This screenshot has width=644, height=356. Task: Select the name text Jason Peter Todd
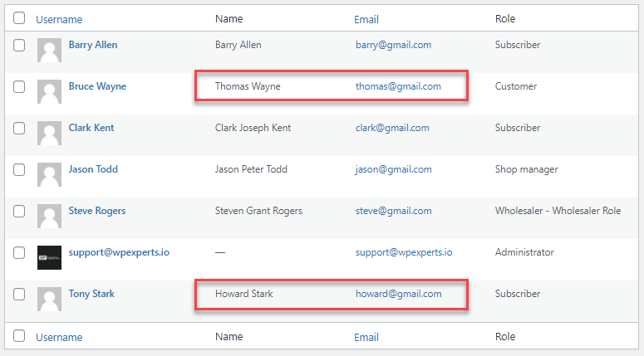(x=251, y=169)
